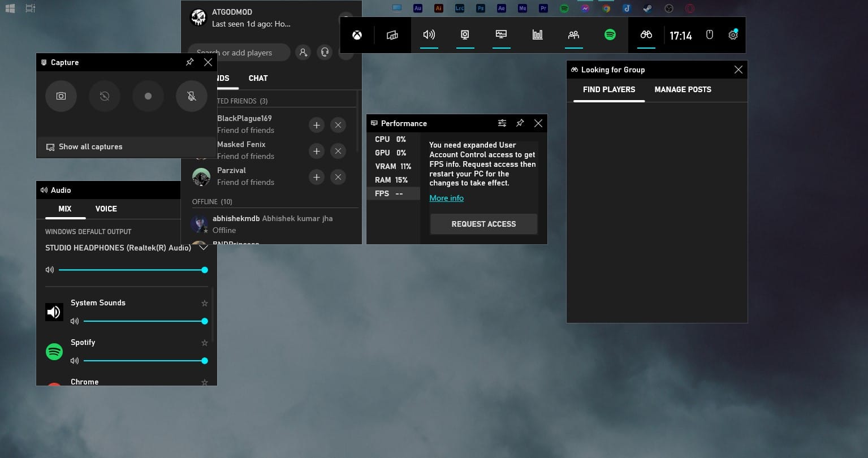
Task: Click the Xbox logo on Game Bar
Action: [x=357, y=35]
